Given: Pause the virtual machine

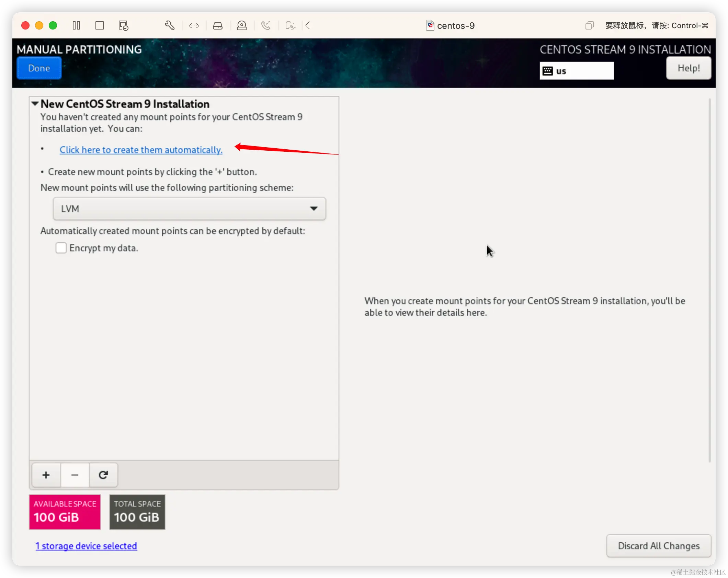Looking at the screenshot, I should (76, 25).
